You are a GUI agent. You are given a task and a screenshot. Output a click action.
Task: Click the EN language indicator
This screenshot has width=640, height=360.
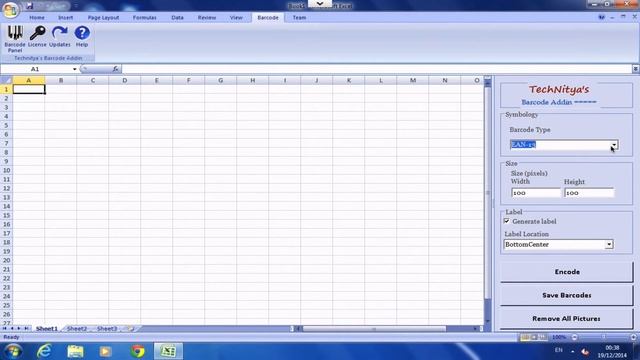[559, 350]
